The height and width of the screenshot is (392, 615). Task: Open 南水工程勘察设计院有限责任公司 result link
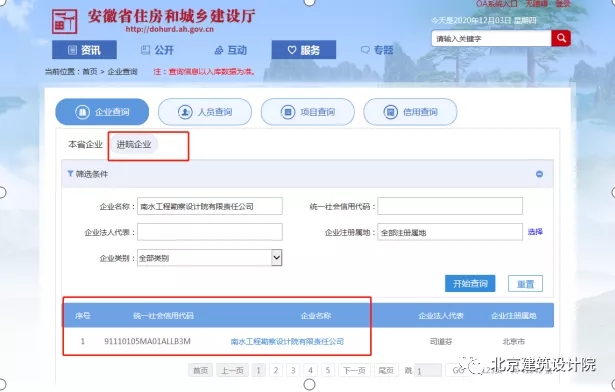click(x=287, y=341)
